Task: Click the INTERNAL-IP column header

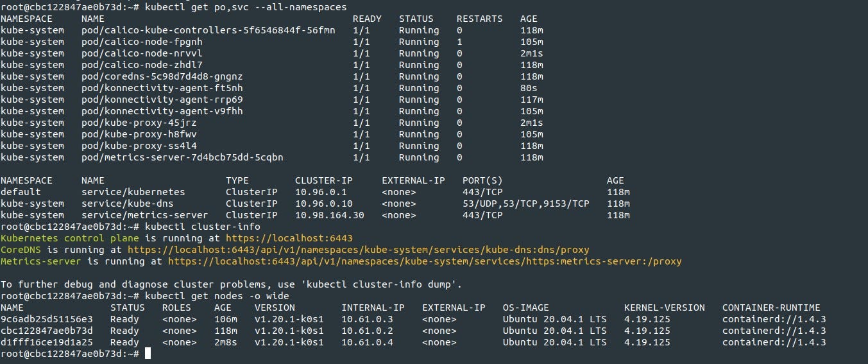Action: (373, 308)
